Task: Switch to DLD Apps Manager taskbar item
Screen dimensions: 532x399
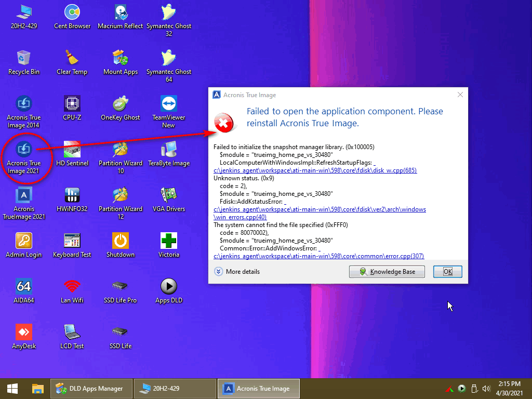Action: (x=91, y=389)
